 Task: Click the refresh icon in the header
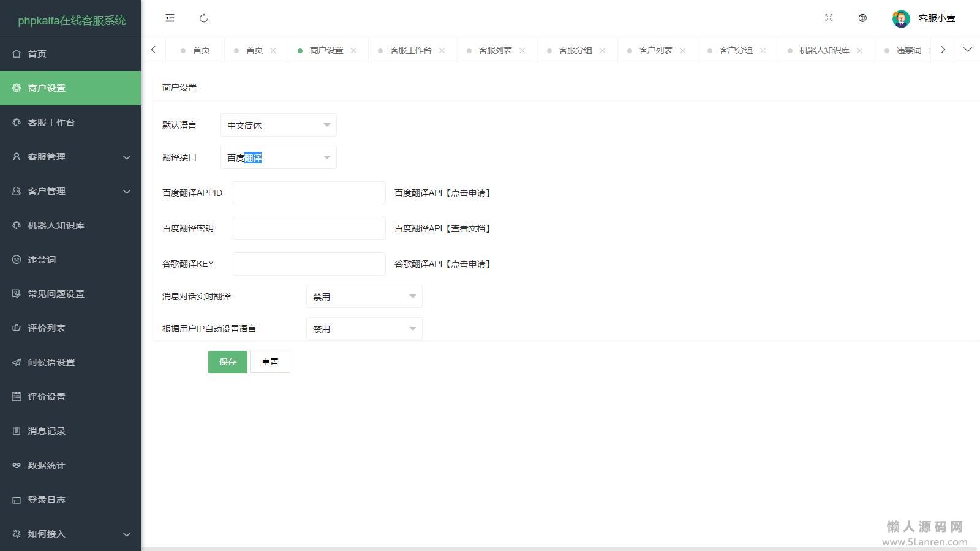pos(204,18)
